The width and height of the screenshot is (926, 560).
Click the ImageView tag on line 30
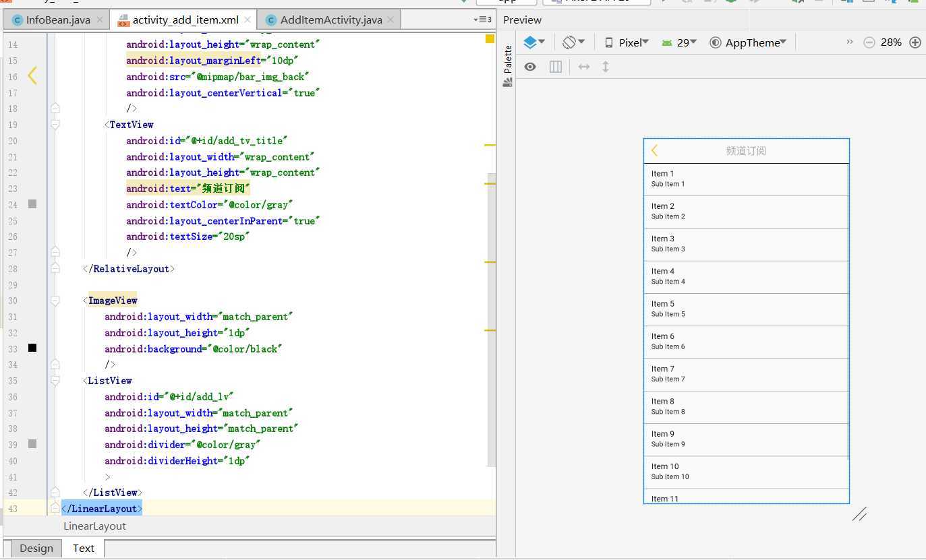(x=113, y=301)
